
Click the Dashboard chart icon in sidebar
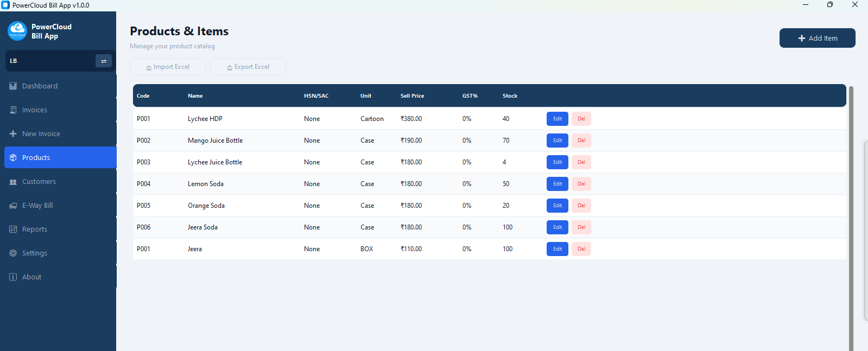tap(13, 86)
